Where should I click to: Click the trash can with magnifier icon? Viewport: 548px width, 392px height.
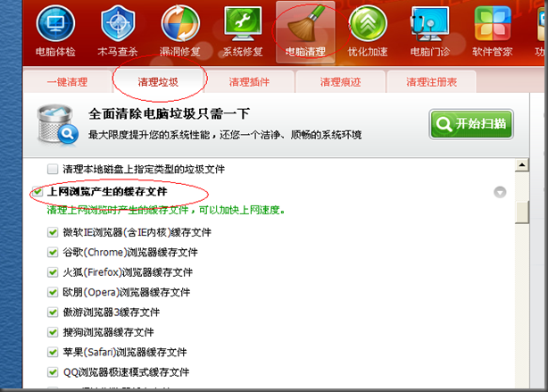[x=57, y=124]
